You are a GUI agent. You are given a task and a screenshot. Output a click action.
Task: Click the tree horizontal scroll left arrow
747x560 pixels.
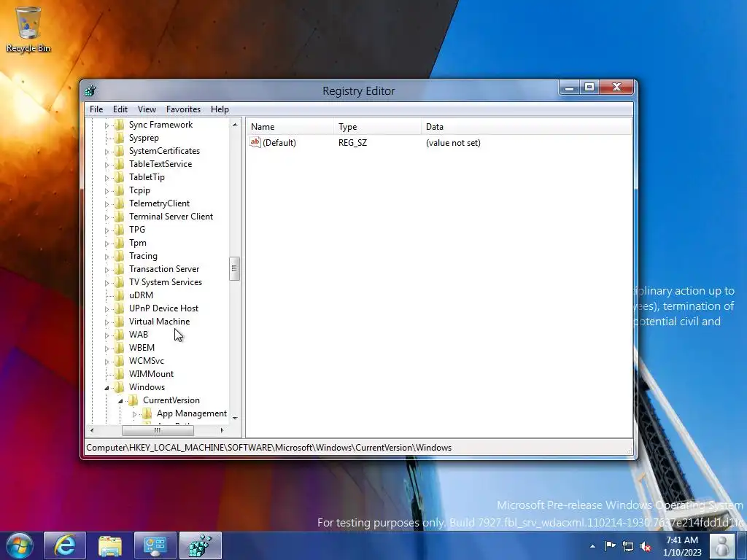coord(91,430)
